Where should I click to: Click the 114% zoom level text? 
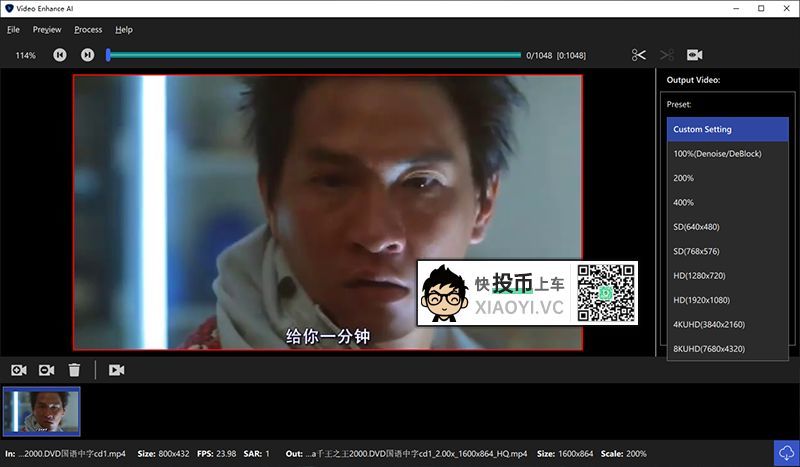(x=26, y=55)
